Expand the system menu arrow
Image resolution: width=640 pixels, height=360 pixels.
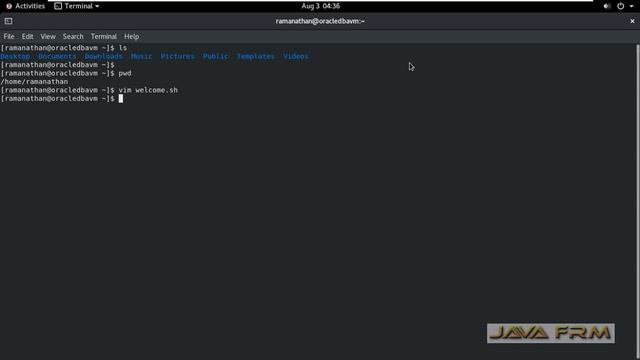(x=631, y=6)
